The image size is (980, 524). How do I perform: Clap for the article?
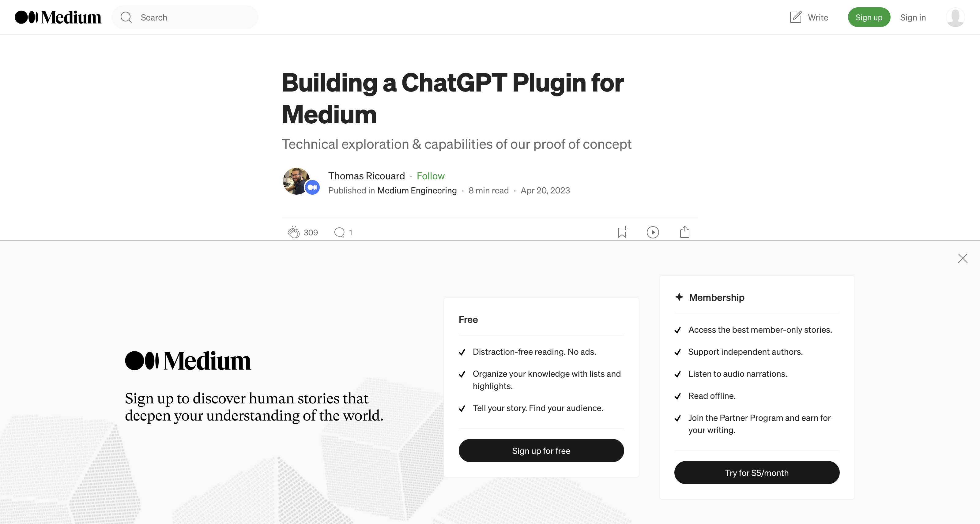(293, 232)
